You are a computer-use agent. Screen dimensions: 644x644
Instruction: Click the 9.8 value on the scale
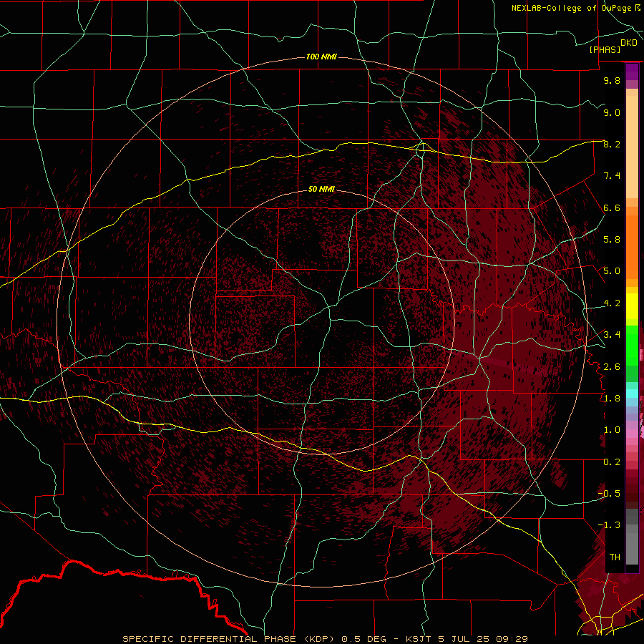coord(612,80)
